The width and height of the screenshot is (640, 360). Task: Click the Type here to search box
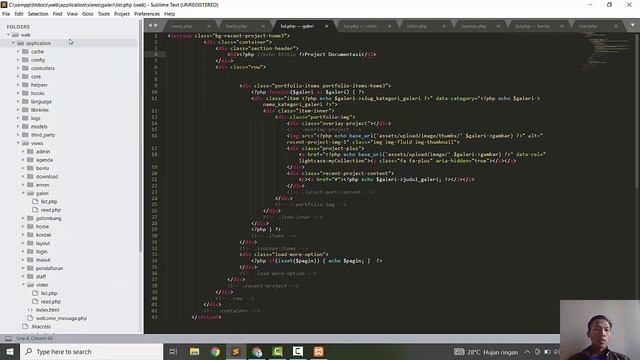coord(91,351)
